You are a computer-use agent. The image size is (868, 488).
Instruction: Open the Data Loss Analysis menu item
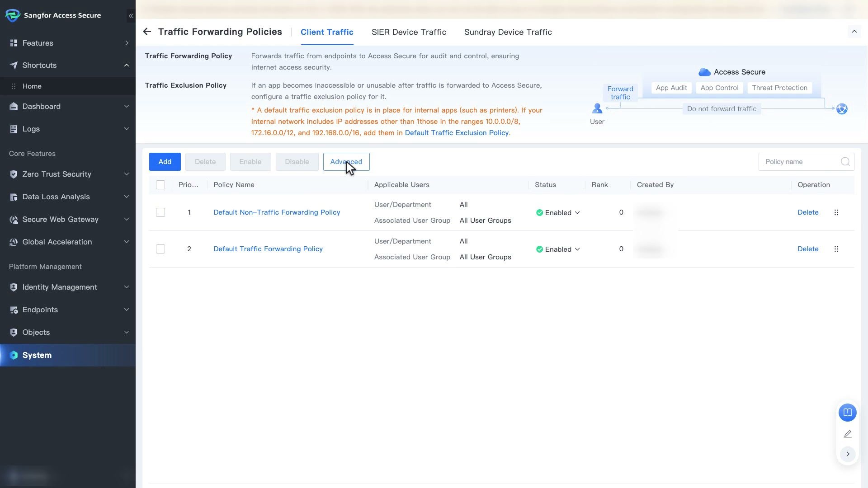[68, 197]
